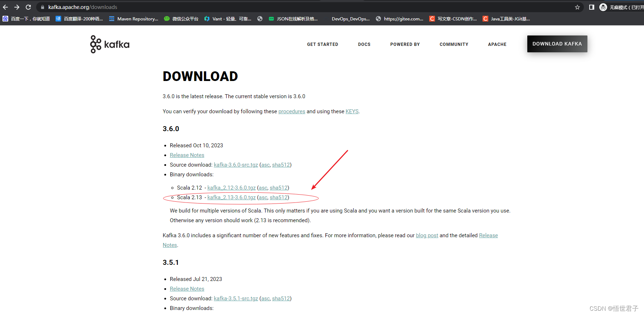Open 3.6.0 Release Notes link
This screenshot has width=644, height=315.
point(187,155)
